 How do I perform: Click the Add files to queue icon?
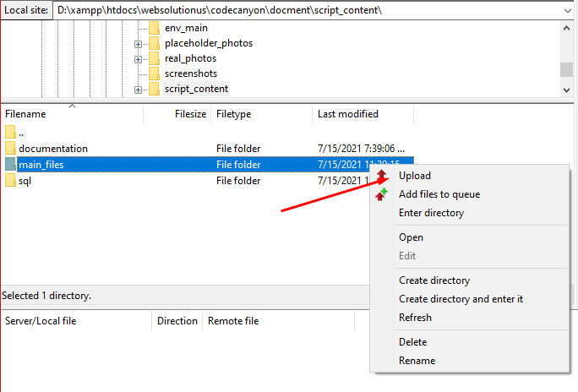click(382, 194)
